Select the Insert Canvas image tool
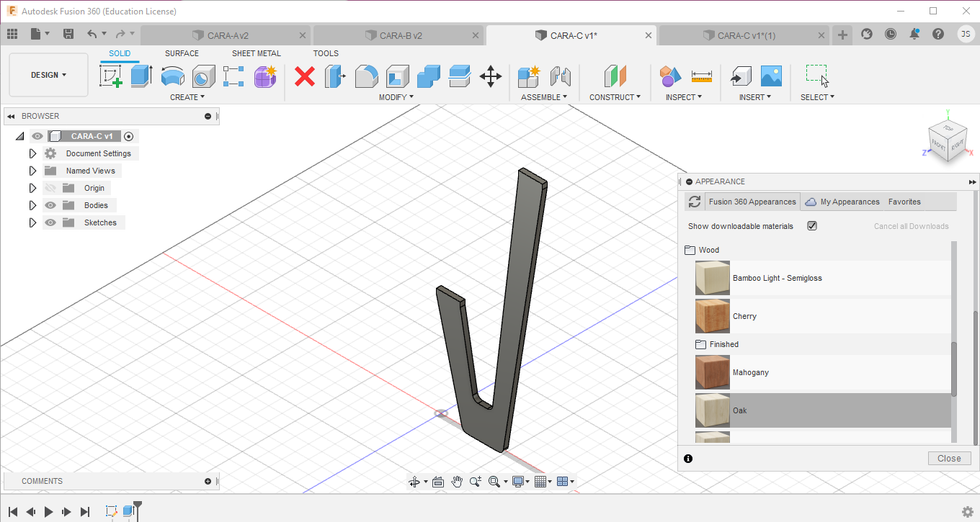 point(771,76)
